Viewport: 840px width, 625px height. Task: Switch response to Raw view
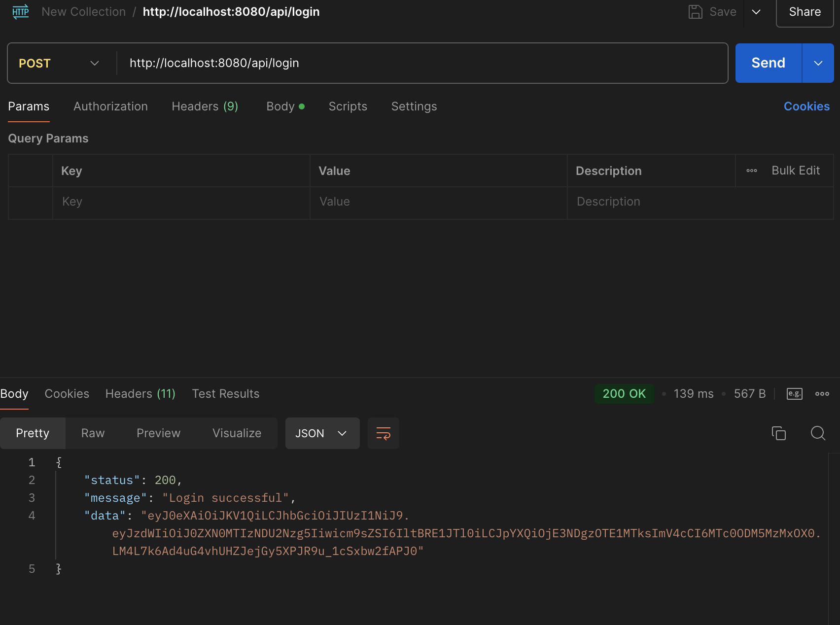93,433
